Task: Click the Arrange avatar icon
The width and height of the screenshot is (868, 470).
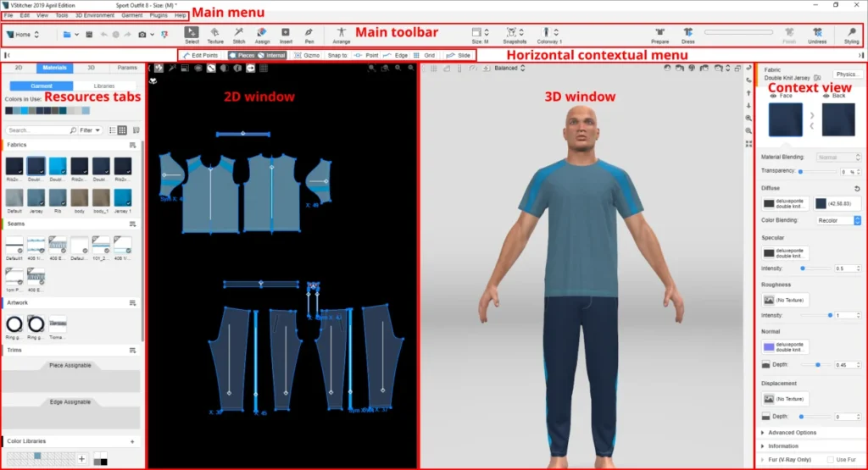Action: [x=342, y=34]
